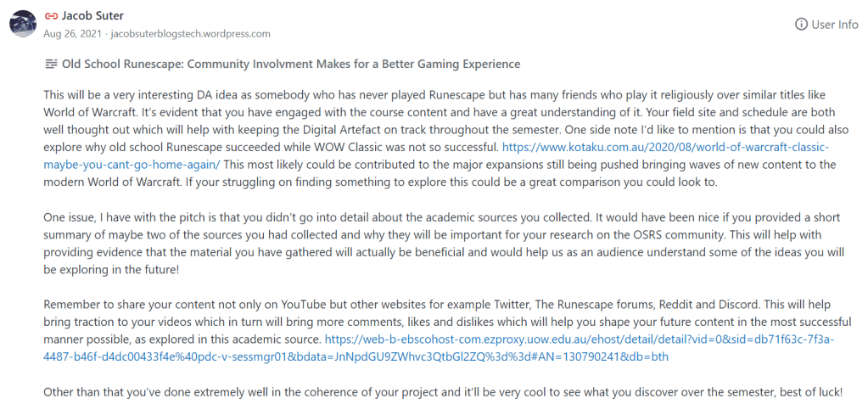Click the author name Jacob Suter

coord(92,15)
